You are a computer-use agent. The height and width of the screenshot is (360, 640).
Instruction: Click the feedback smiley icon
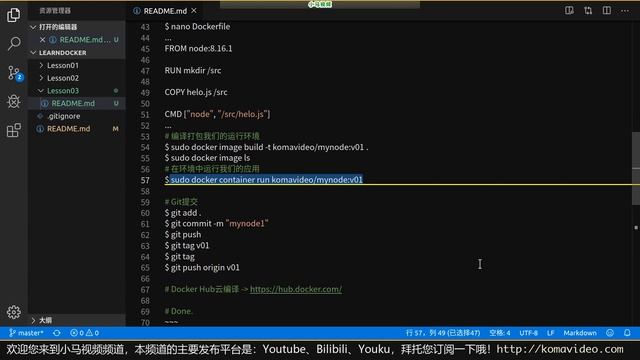[610, 333]
